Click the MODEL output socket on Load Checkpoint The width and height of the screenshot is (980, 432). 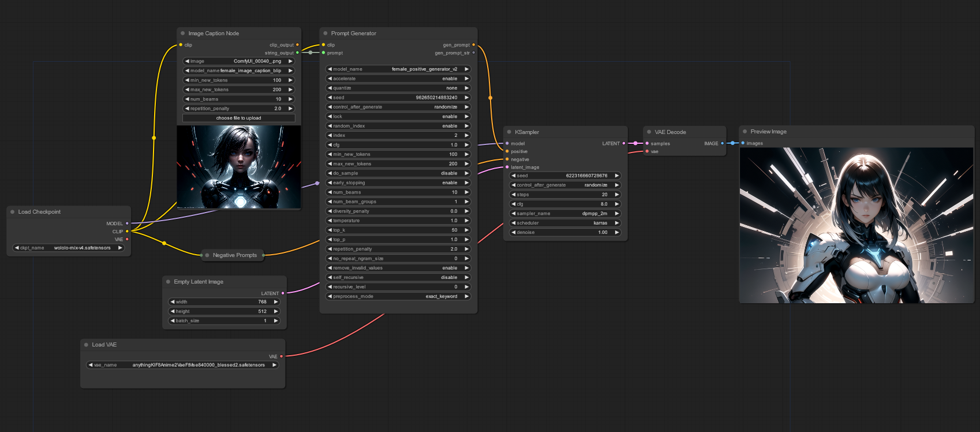[x=127, y=224]
